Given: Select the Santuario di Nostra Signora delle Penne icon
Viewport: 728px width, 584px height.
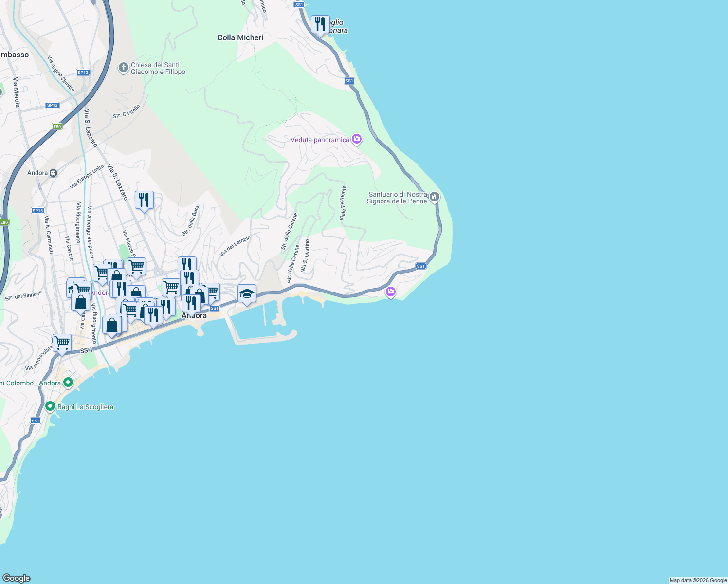Looking at the screenshot, I should 434,197.
